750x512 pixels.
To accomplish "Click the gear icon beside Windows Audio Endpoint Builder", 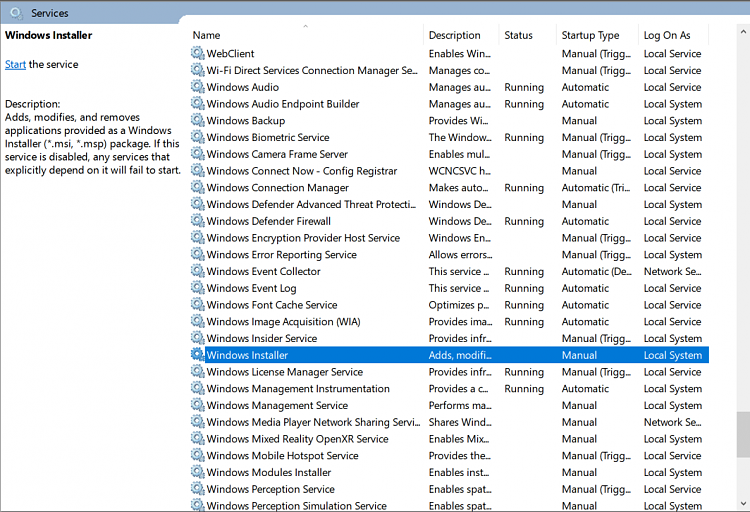I will coord(198,103).
